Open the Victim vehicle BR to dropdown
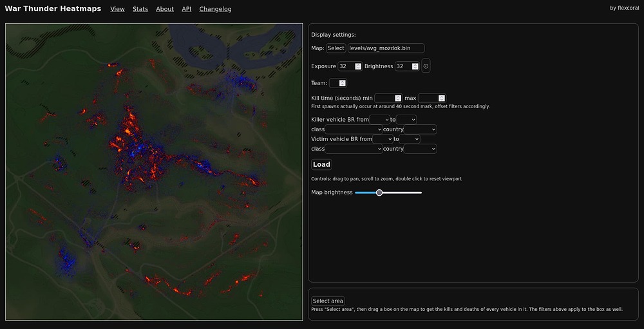This screenshot has height=329, width=644. 410,139
